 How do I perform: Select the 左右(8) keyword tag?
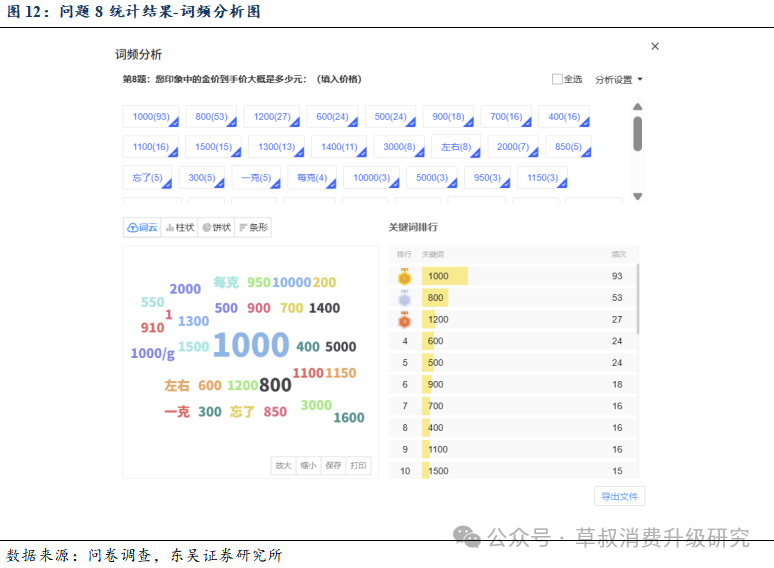click(456, 147)
